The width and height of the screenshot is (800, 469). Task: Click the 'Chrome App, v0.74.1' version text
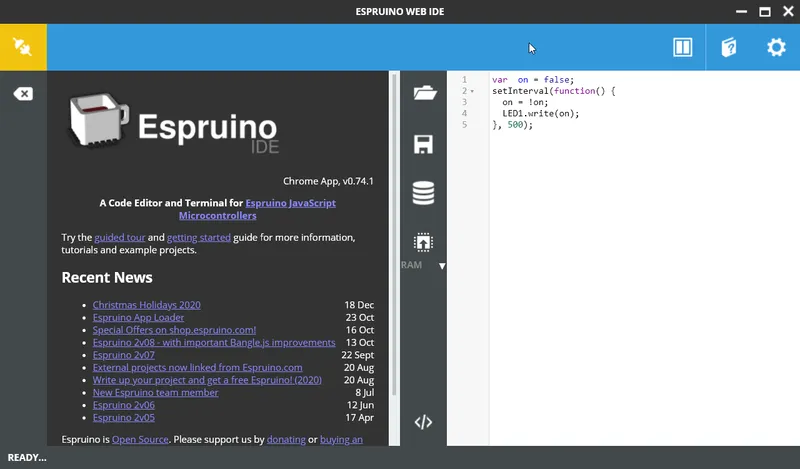click(328, 181)
